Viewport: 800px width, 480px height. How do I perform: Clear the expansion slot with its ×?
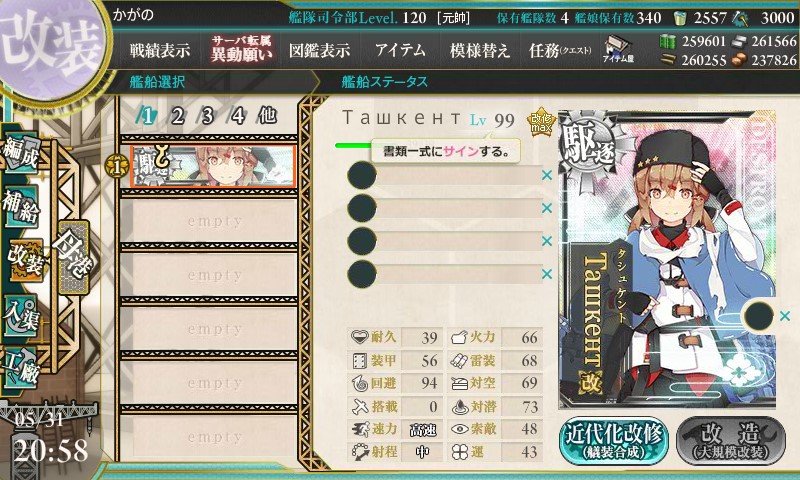[785, 316]
